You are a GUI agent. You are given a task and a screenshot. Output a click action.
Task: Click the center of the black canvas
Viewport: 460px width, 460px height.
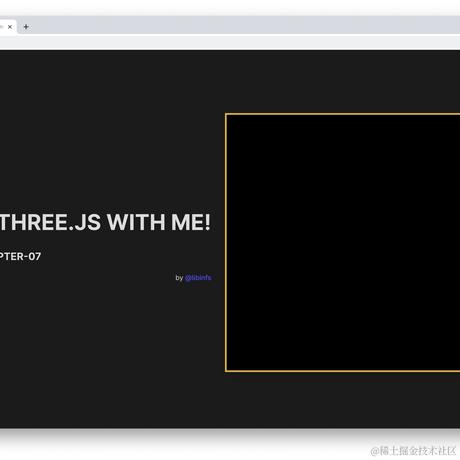point(343,242)
